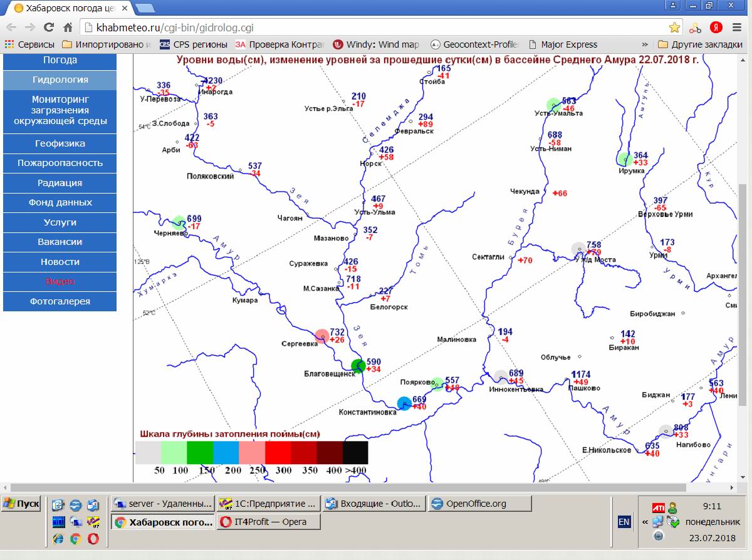Select the Пожароопасность sidebar menu item
This screenshot has width=752, height=560.
(60, 163)
